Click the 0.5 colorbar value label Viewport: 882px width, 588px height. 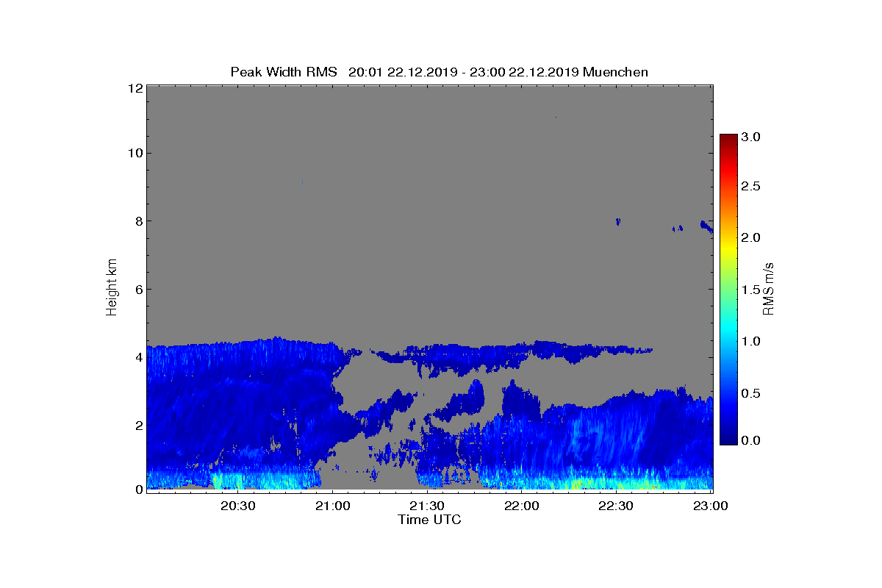(751, 393)
